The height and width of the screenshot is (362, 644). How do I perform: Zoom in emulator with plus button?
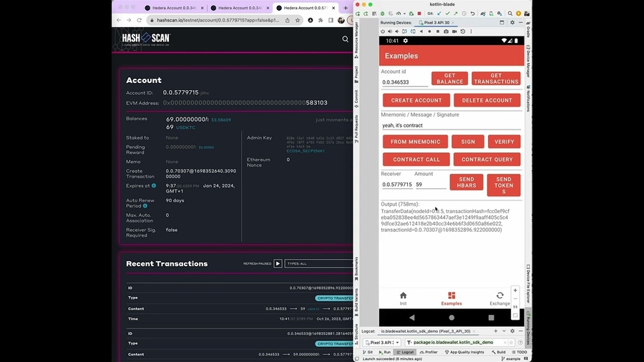(515, 291)
